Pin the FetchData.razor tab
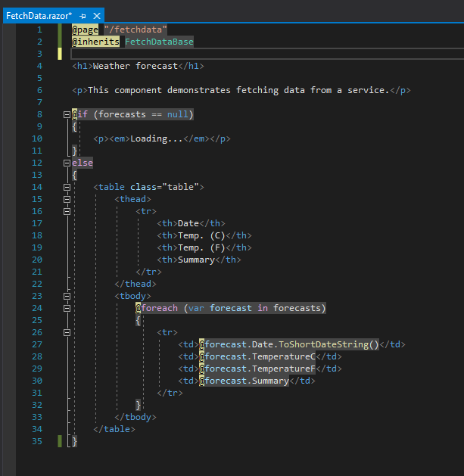 pyautogui.click(x=83, y=16)
